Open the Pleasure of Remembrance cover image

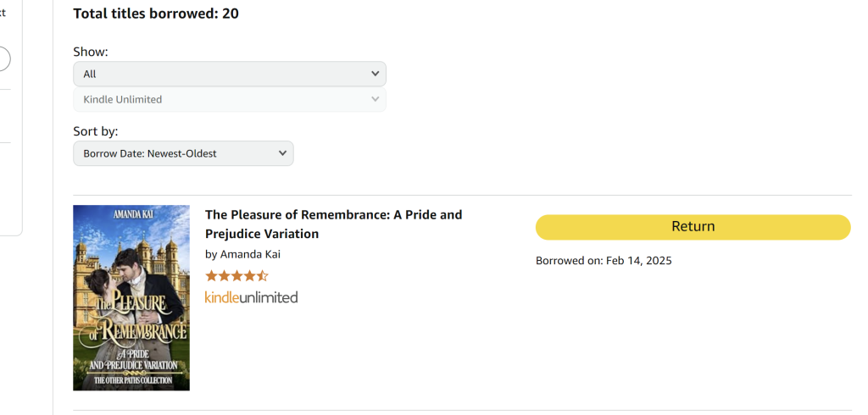[x=131, y=297]
